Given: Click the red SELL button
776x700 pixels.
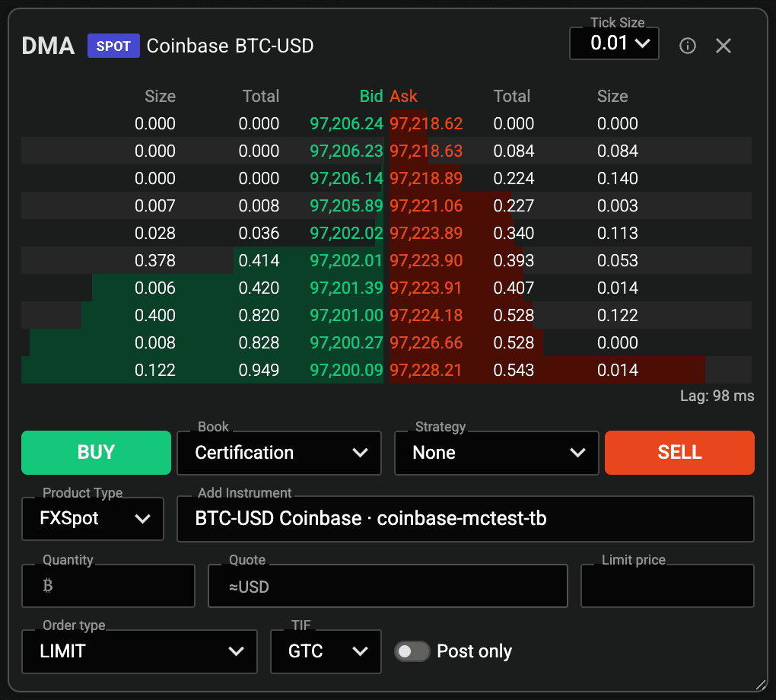Looking at the screenshot, I should point(679,453).
